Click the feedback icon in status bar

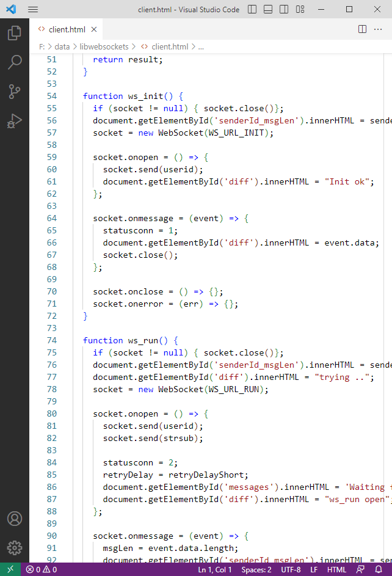pos(360,569)
